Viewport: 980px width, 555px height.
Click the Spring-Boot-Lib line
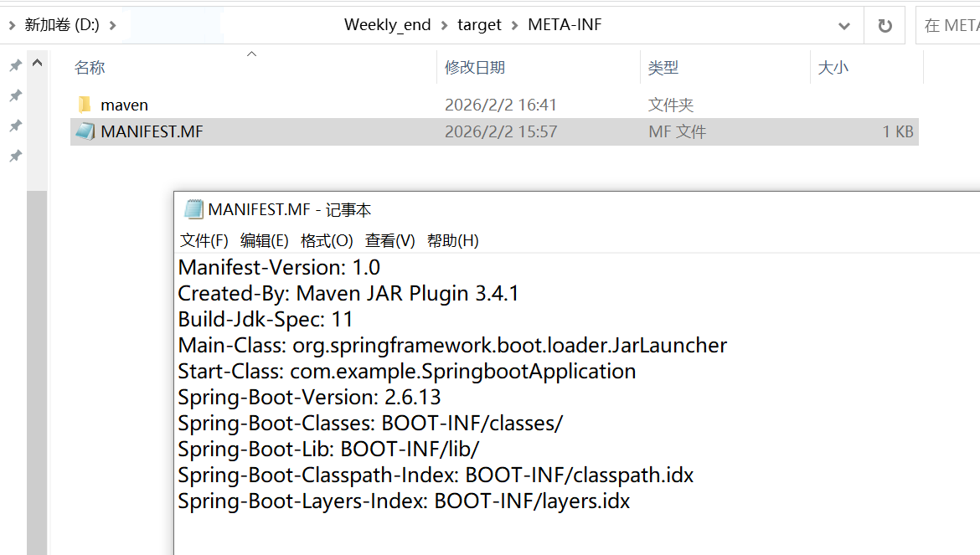[x=328, y=450]
